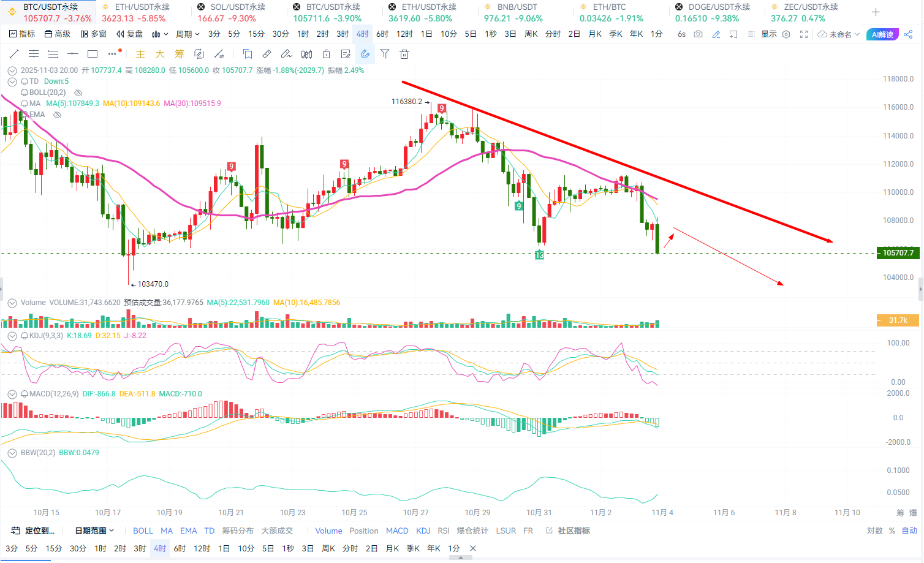Select the 1日 timeframe in top bar
Image resolution: width=924 pixels, height=563 pixels.
click(x=426, y=34)
